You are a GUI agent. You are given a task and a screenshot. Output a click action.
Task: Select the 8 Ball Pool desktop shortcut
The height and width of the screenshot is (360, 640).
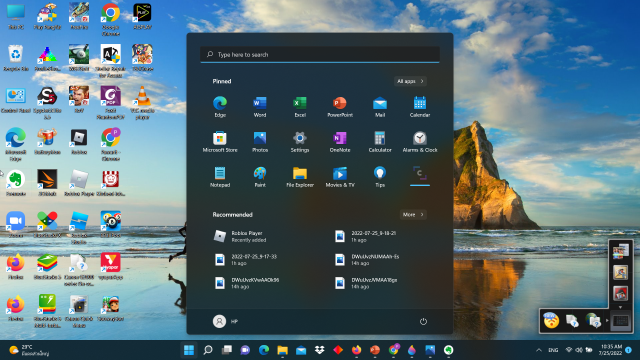point(111,224)
